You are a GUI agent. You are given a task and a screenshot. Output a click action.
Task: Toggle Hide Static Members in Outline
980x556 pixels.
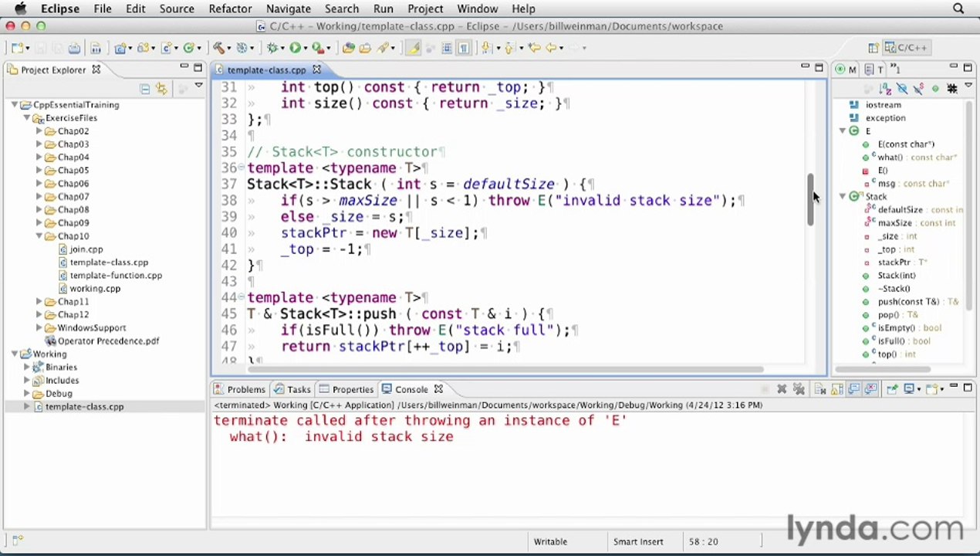[x=918, y=89]
